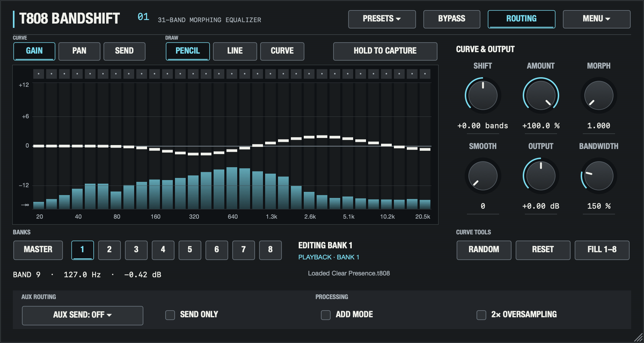The height and width of the screenshot is (343, 644).
Task: Click the instance number 01 label
Action: coord(143,17)
